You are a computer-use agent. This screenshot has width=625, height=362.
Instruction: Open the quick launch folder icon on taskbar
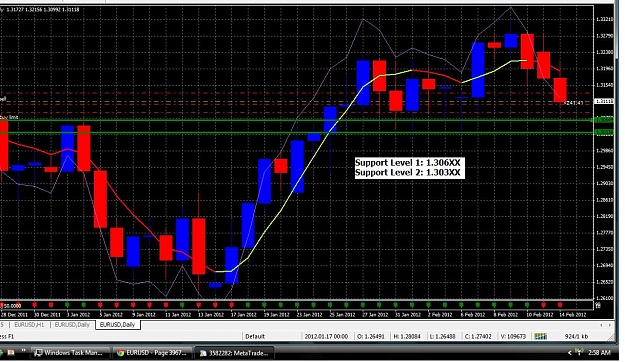click(x=11, y=353)
